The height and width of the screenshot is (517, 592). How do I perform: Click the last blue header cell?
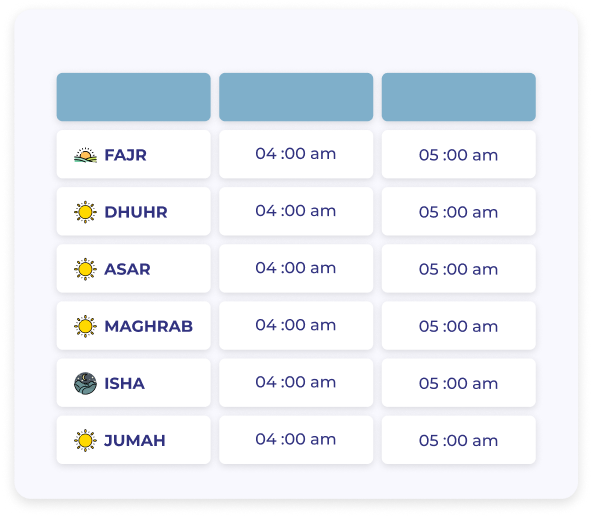coord(459,97)
